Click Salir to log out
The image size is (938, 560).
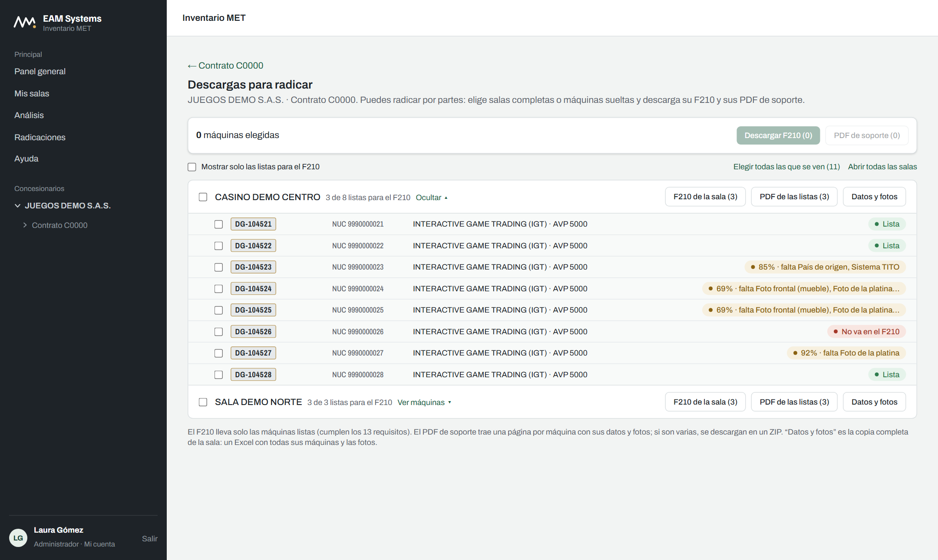(x=149, y=539)
